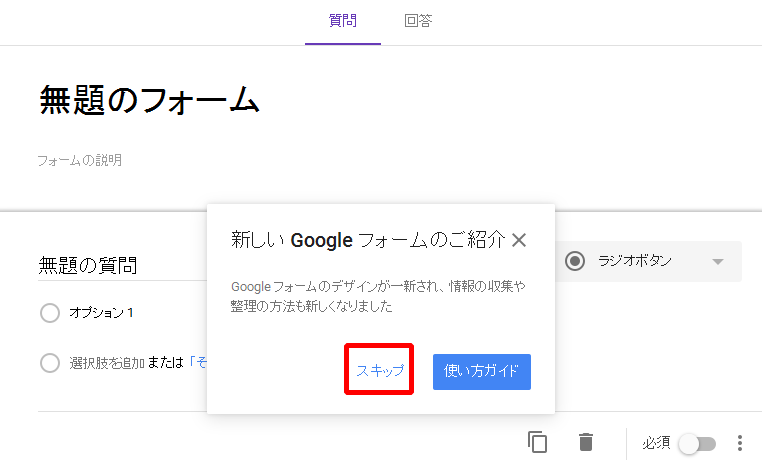Open the question's three-dot more options menu
Screen dimensions: 762x472
pos(740,443)
